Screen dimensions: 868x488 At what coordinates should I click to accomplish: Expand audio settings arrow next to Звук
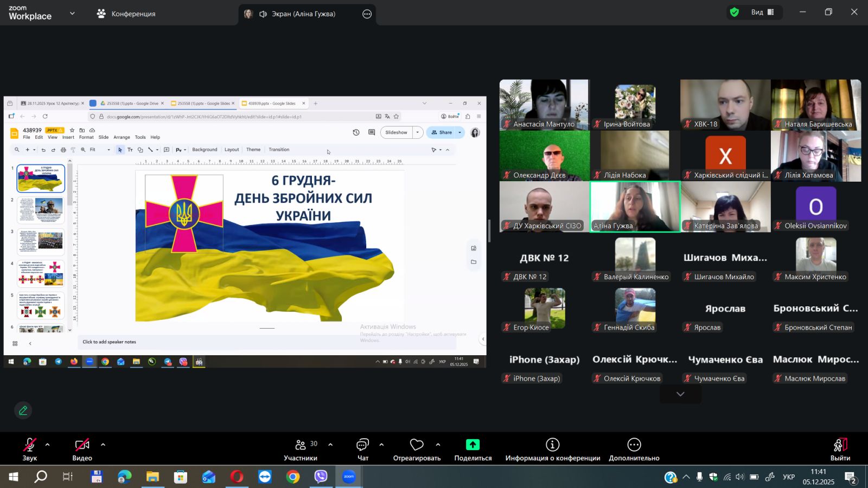[48, 445]
